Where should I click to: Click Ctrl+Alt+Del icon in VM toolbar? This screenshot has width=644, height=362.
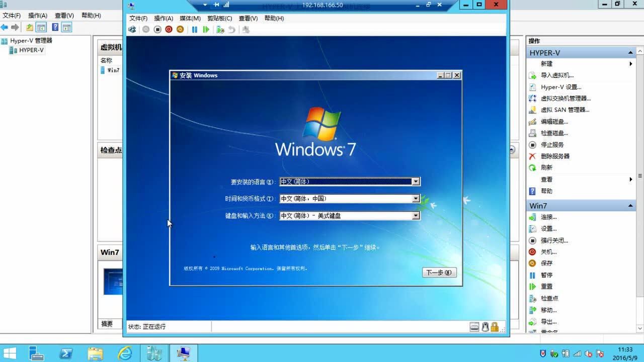(x=132, y=30)
